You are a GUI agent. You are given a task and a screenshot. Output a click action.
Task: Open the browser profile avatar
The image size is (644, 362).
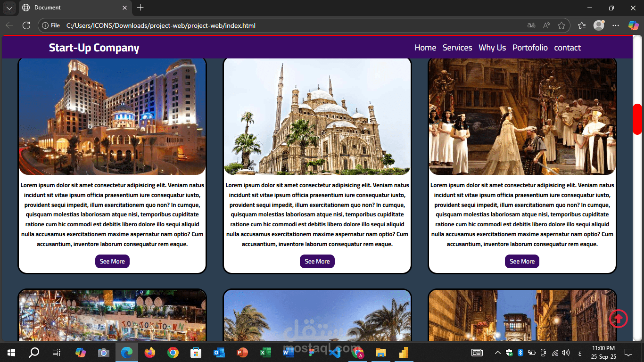pos(599,25)
